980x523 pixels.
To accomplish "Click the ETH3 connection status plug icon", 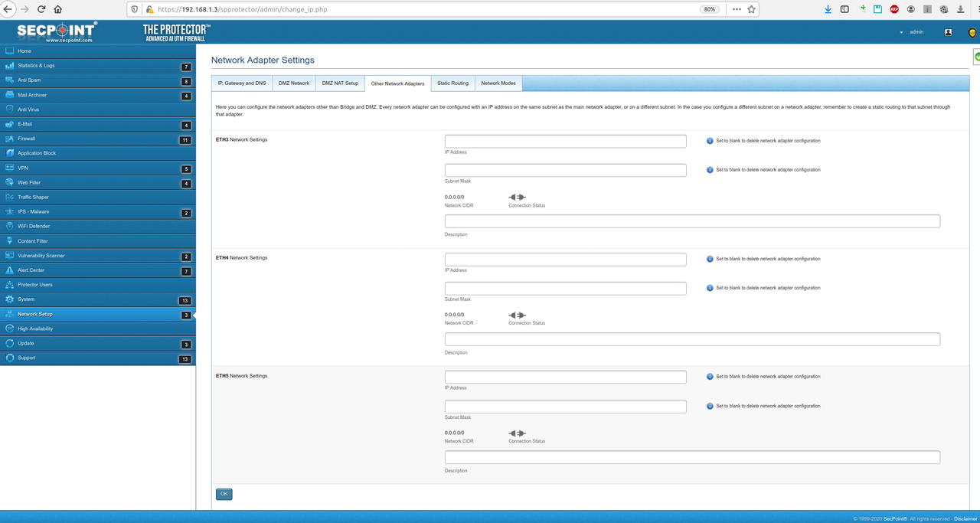I will pyautogui.click(x=518, y=198).
